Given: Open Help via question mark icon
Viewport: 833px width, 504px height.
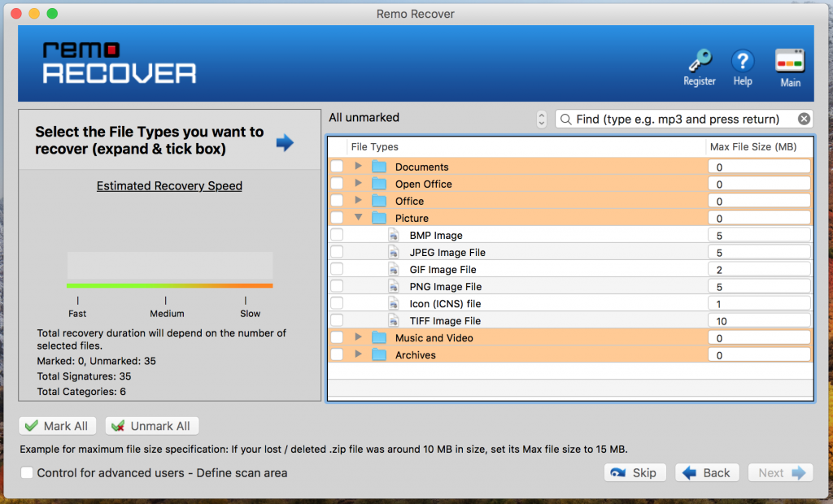Looking at the screenshot, I should pos(742,61).
